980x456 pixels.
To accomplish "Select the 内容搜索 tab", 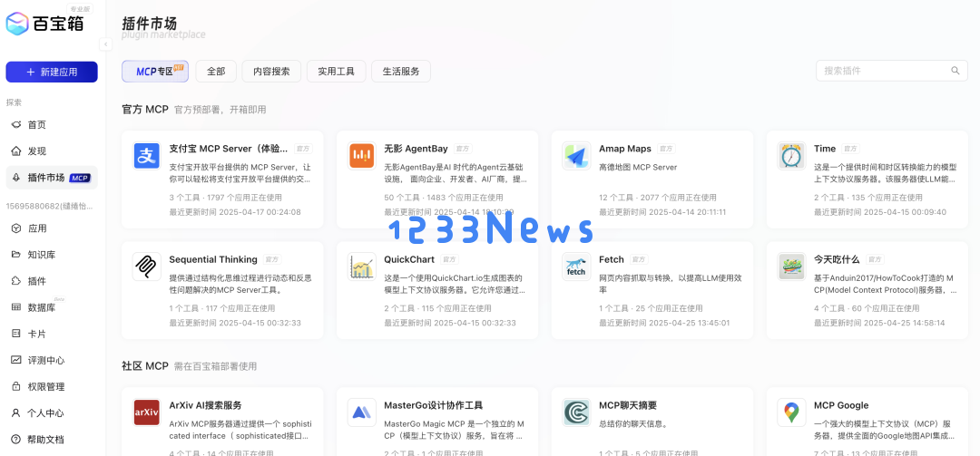I will tap(271, 72).
